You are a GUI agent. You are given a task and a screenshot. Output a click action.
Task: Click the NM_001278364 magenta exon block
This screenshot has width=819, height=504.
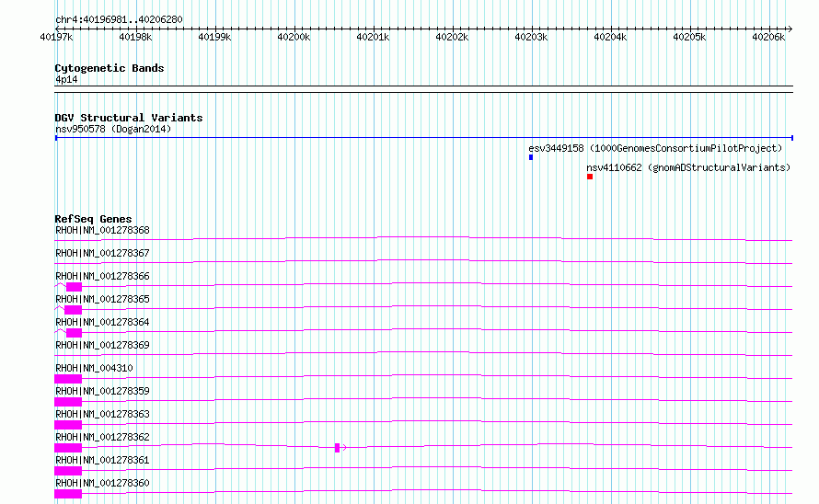click(x=74, y=333)
